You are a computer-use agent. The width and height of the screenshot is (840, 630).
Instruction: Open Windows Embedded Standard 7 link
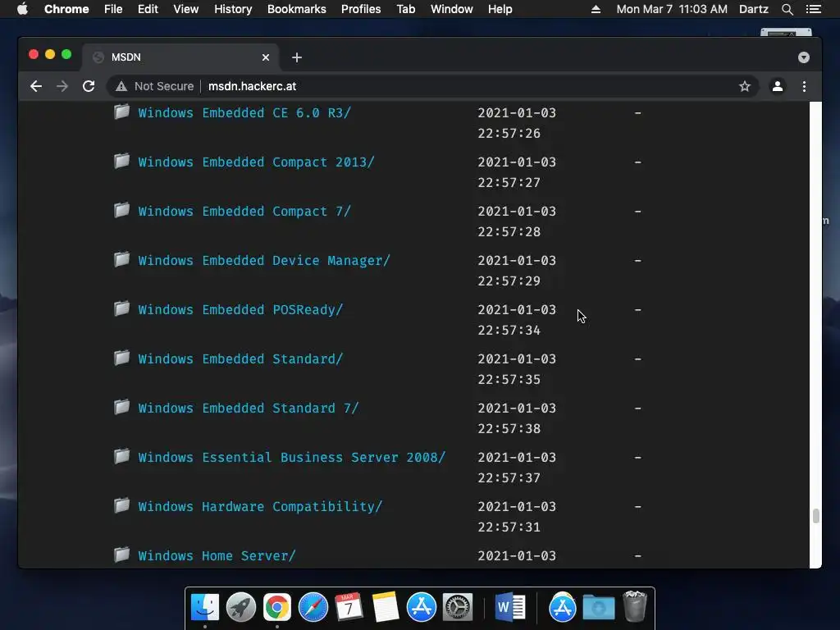[249, 409]
